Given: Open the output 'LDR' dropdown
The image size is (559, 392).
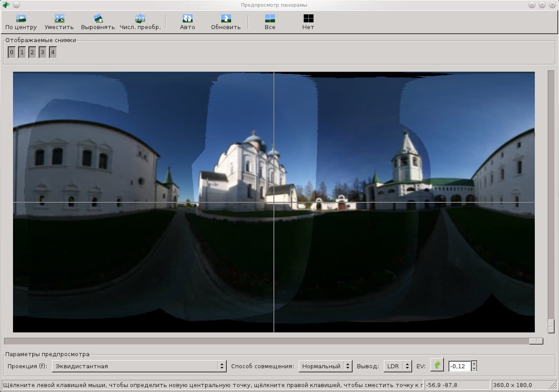Looking at the screenshot, I should (397, 366).
